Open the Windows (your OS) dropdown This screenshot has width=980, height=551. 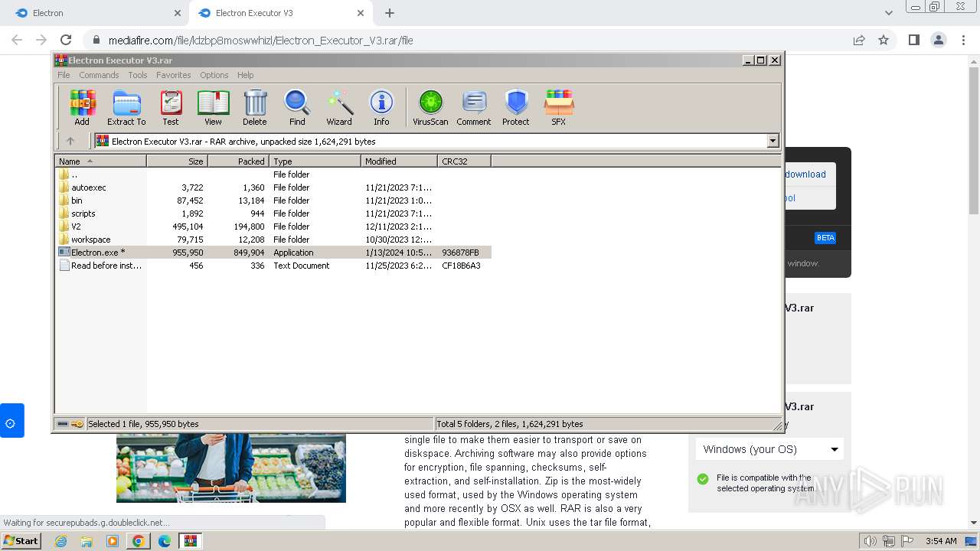(x=769, y=449)
